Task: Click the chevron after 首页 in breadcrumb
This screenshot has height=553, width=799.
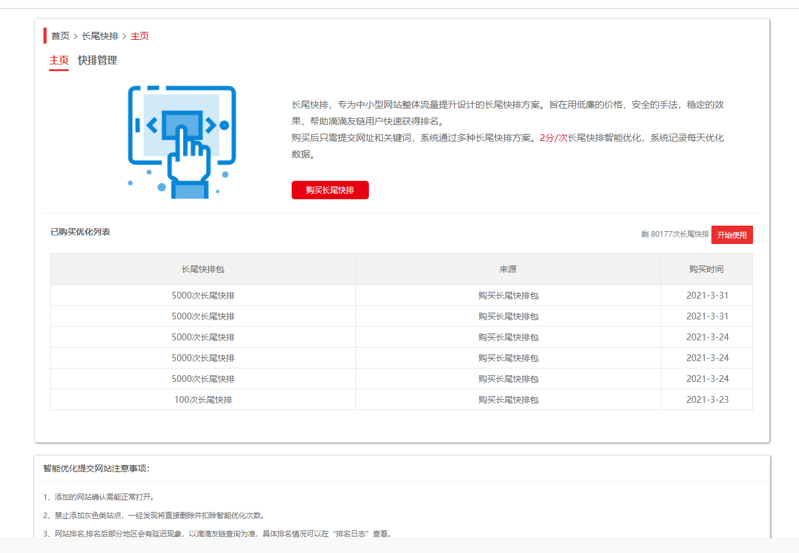Action: pos(76,36)
